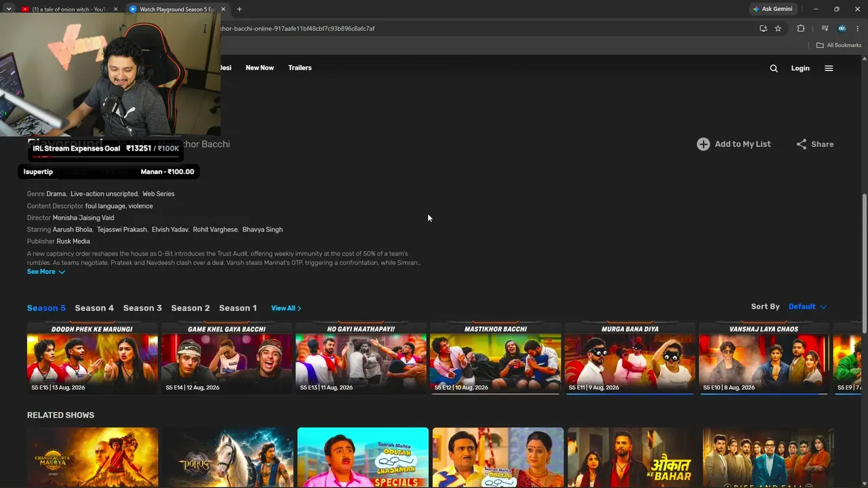Click cast member Elvish Yadav

point(170,230)
